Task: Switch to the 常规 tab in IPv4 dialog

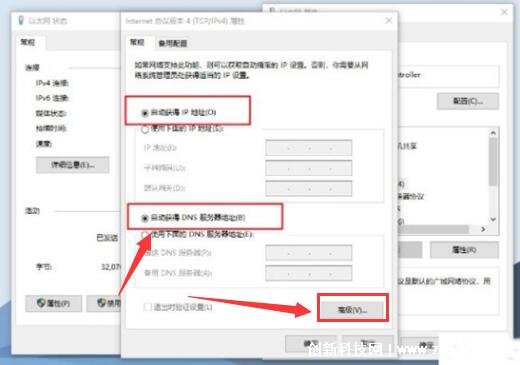Action: [x=137, y=42]
